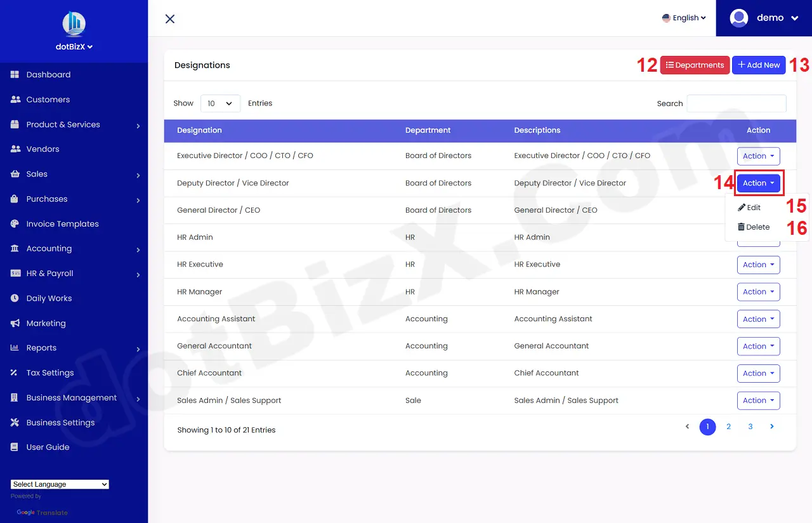This screenshot has width=812, height=523.
Task: Click the Search field
Action: point(736,103)
